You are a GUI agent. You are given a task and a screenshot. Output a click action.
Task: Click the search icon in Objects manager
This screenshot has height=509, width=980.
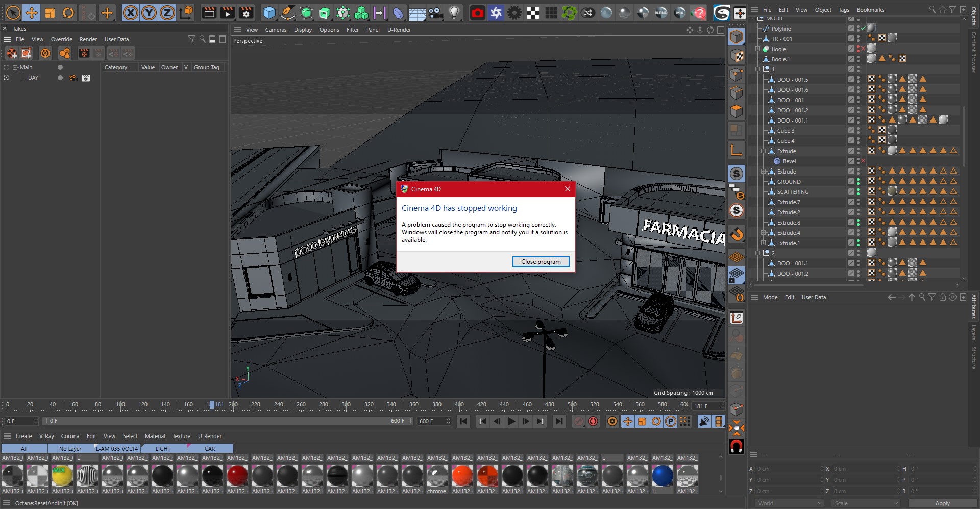[932, 10]
